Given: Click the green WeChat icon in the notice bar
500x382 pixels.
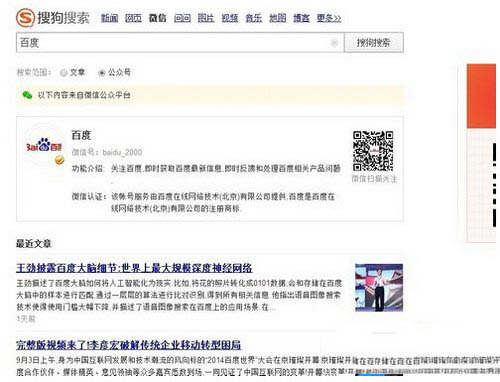Looking at the screenshot, I should 27,95.
